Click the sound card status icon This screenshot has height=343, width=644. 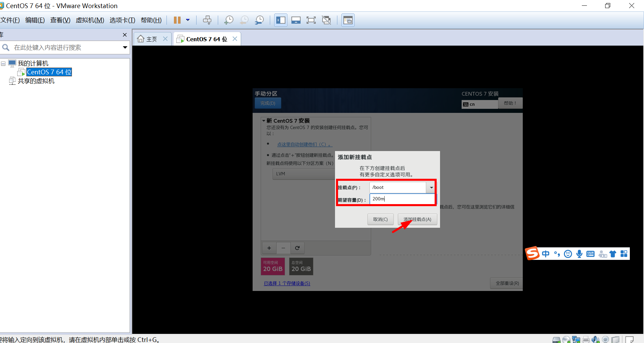(x=596, y=340)
